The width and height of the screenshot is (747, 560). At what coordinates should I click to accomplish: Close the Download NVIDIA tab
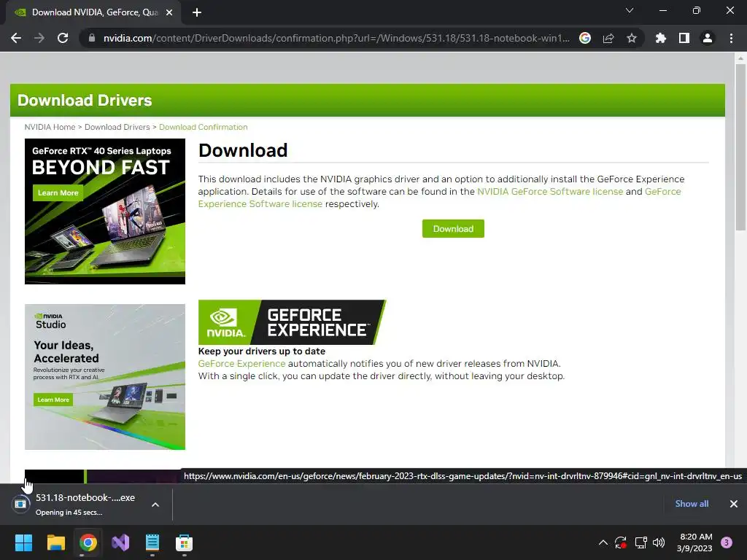pyautogui.click(x=169, y=12)
